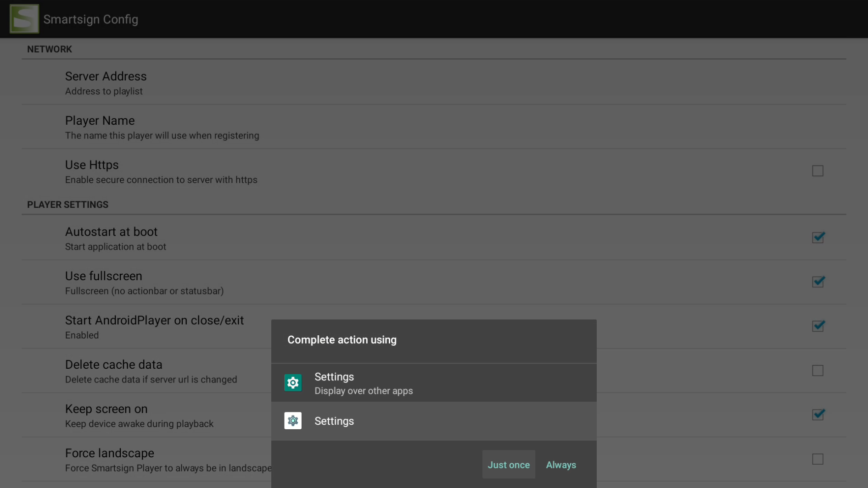This screenshot has height=488, width=868.
Task: Select Settings 'Display over other apps' icon
Action: pos(293,383)
